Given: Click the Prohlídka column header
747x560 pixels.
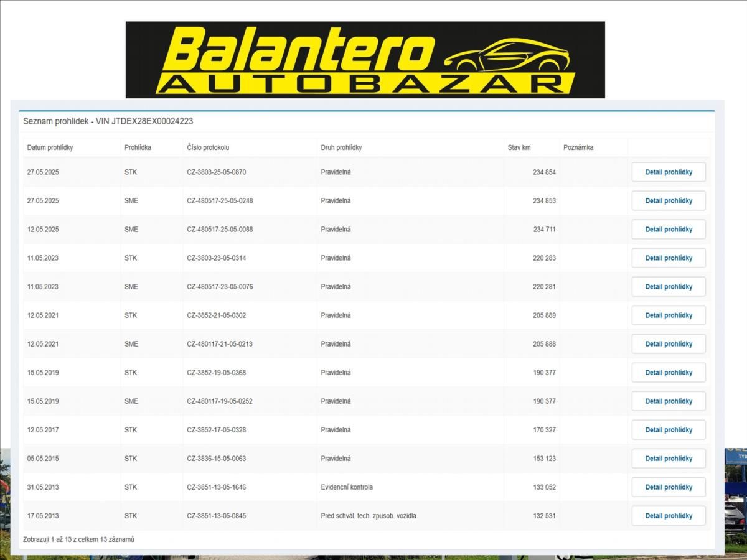Looking at the screenshot, I should (138, 147).
